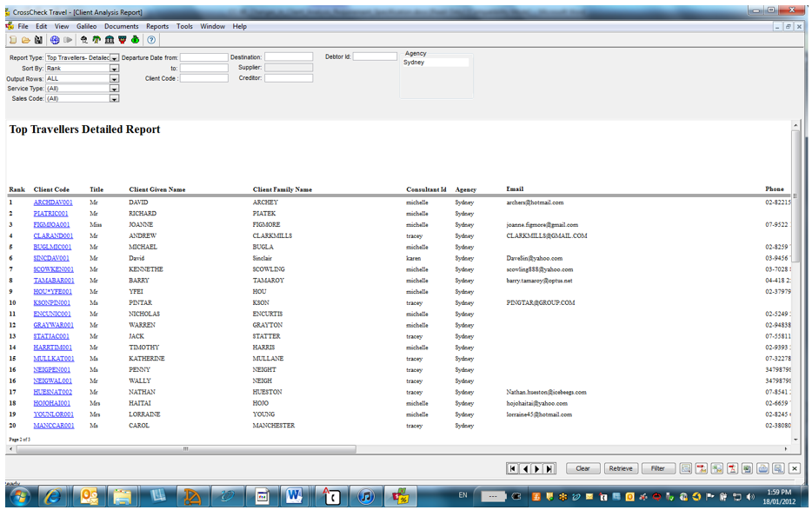Click the palm tree travel icon
The image size is (812, 510).
[96, 40]
